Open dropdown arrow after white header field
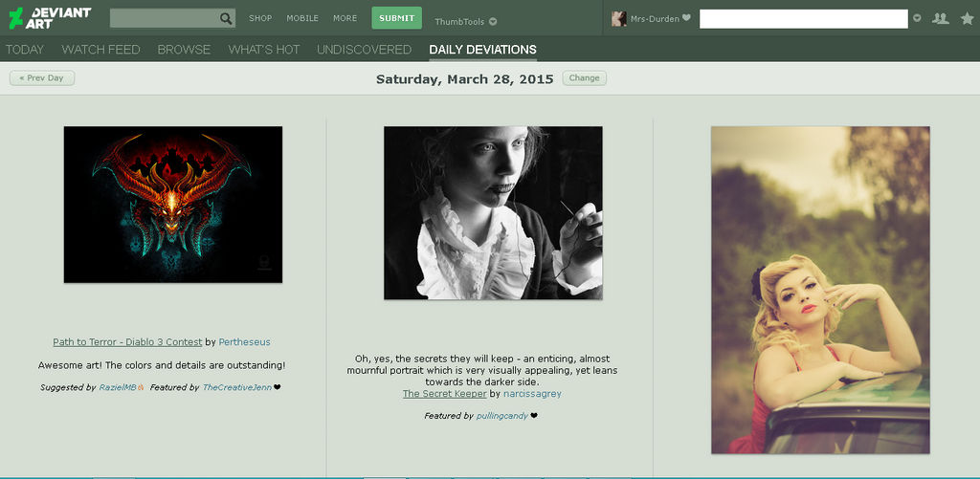980x479 pixels. tap(917, 18)
